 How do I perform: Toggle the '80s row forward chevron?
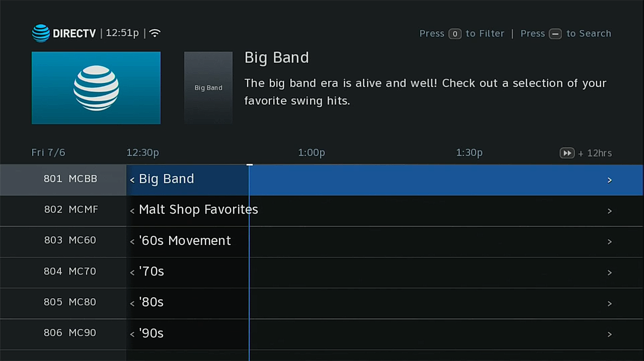(609, 303)
